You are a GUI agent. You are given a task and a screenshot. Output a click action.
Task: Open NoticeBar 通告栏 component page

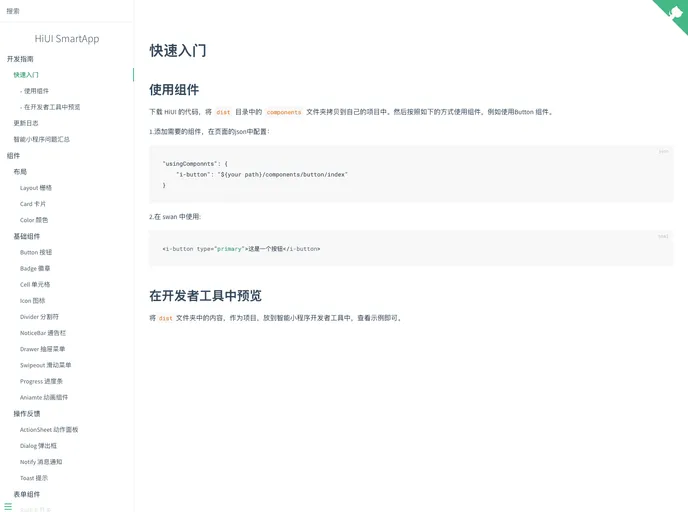pos(43,333)
